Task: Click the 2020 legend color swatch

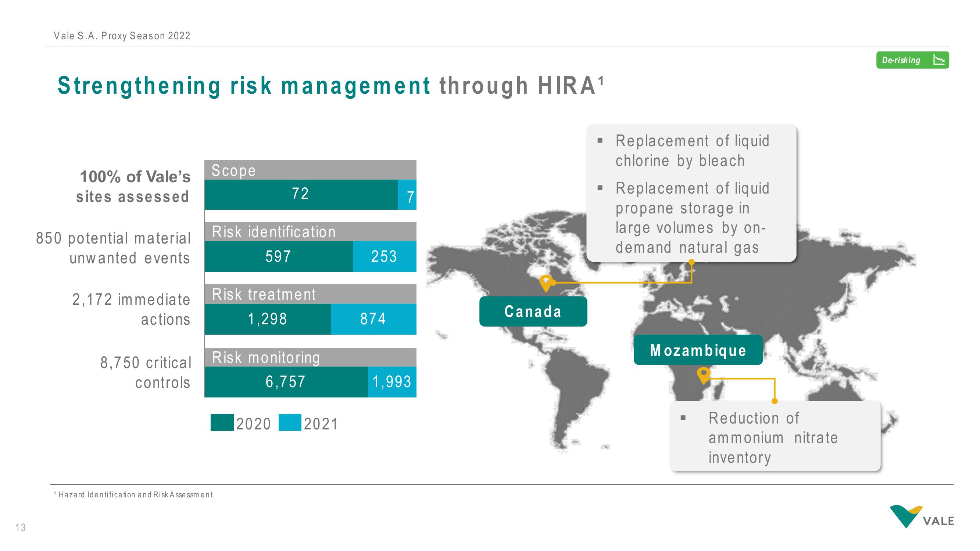Action: [x=222, y=422]
